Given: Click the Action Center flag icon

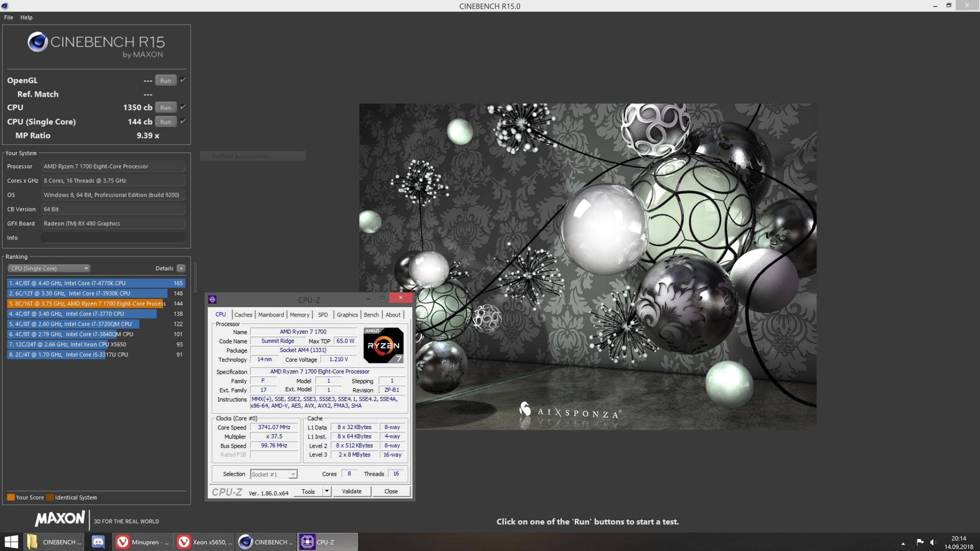Looking at the screenshot, I should (x=920, y=542).
